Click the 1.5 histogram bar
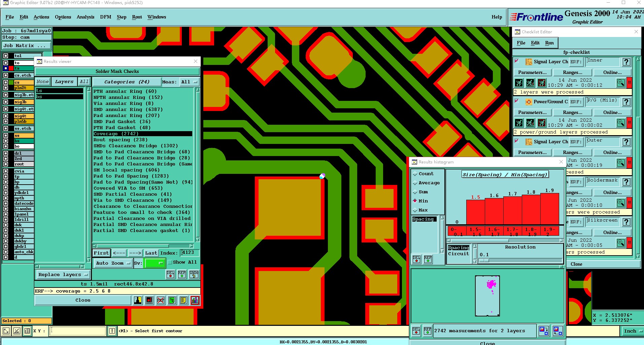Viewport: 644px width, 345px height. 475,212
